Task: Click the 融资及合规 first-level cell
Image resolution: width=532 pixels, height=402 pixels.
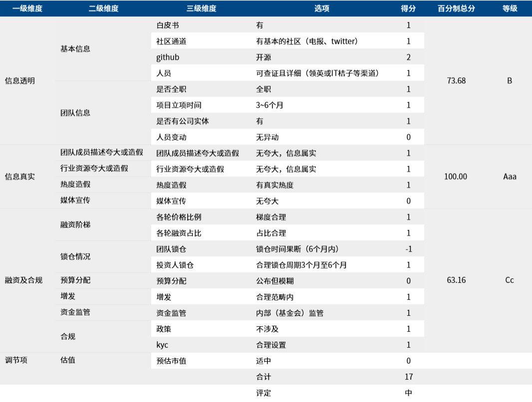Action: pos(23,280)
